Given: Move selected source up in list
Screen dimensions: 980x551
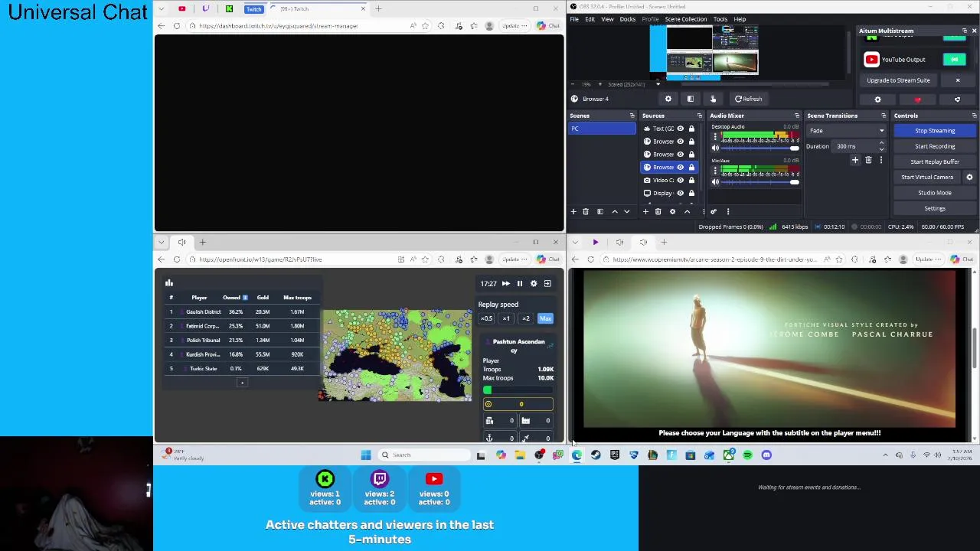Looking at the screenshot, I should point(687,211).
